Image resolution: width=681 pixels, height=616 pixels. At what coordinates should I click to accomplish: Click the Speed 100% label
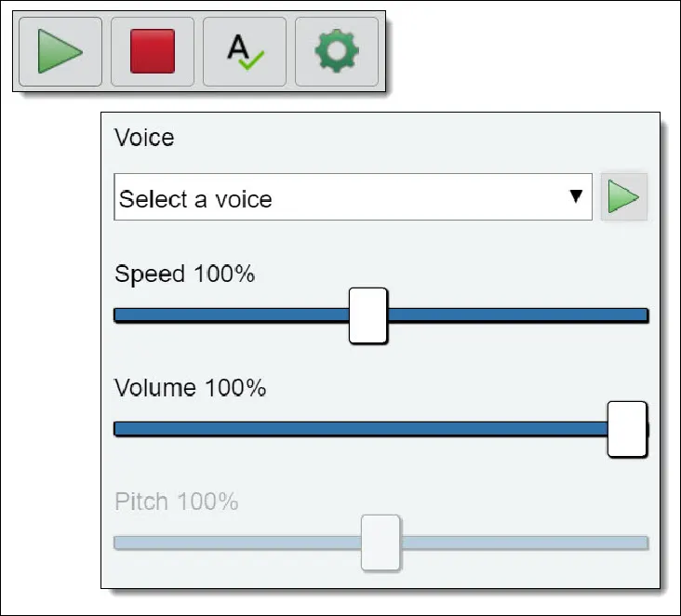click(184, 275)
